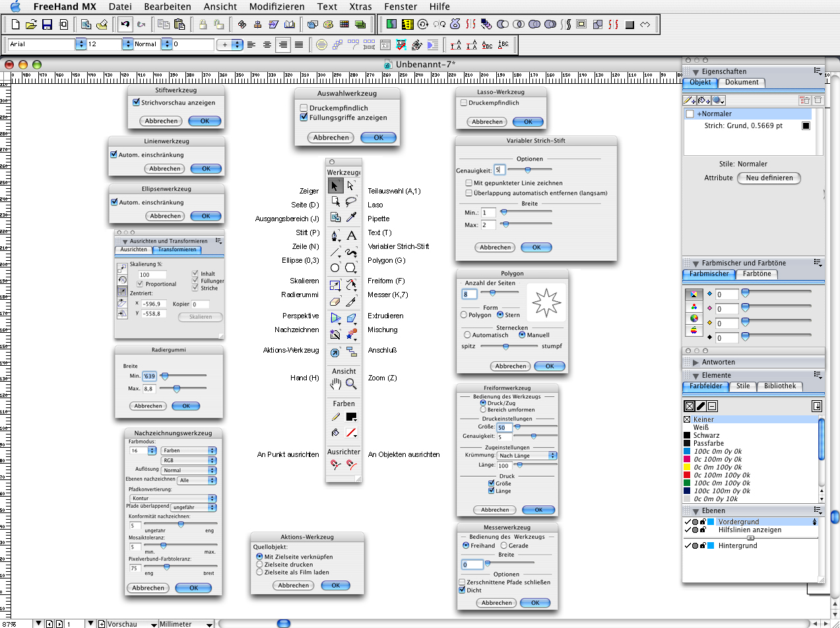Select the Radiergummi eraser tool
Viewport: 840px width, 628px height.
point(335,301)
